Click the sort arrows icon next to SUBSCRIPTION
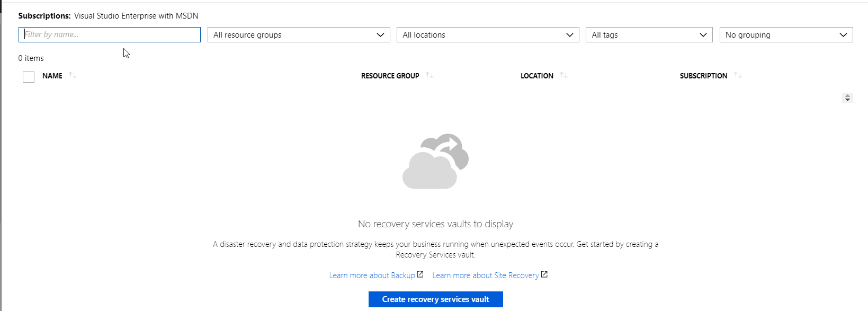 738,76
